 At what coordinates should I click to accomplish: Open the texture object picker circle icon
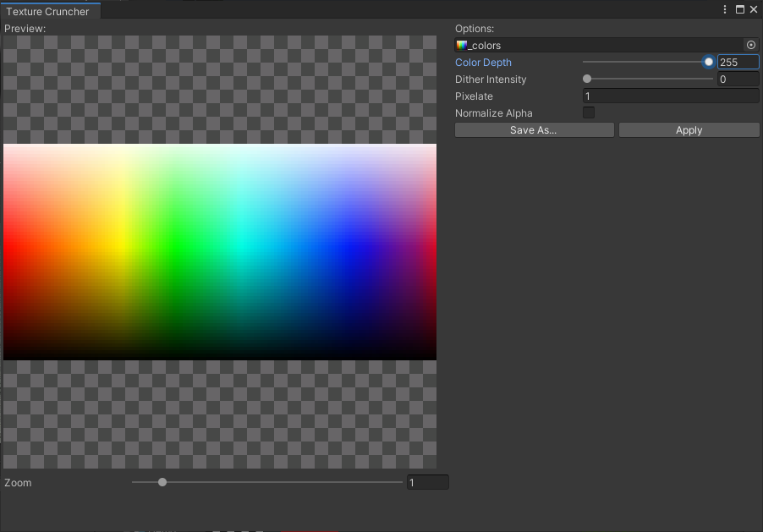tap(751, 46)
